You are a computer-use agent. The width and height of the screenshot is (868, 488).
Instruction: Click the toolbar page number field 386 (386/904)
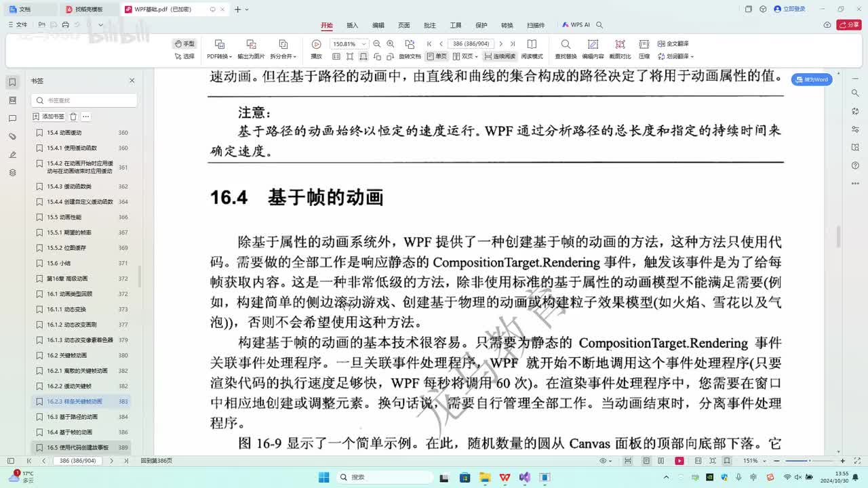(x=471, y=43)
